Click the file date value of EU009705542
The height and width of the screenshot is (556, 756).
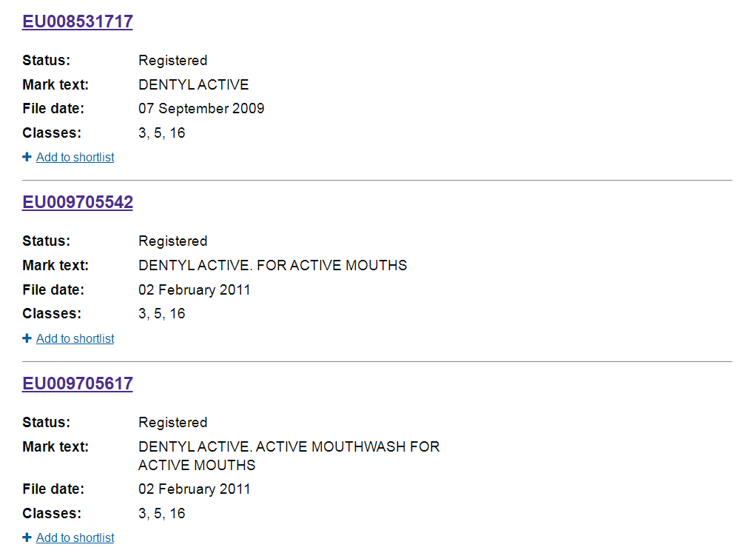195,289
